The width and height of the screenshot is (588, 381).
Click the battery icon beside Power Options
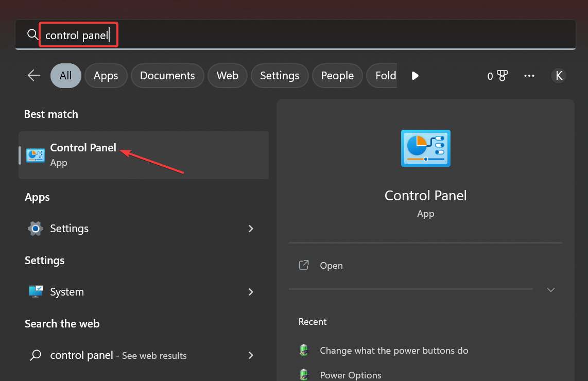click(x=304, y=375)
